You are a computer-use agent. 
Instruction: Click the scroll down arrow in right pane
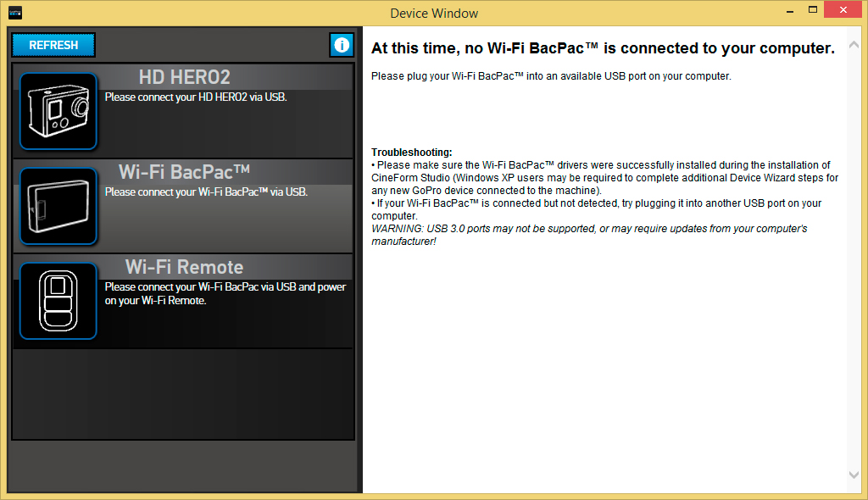pos(854,475)
